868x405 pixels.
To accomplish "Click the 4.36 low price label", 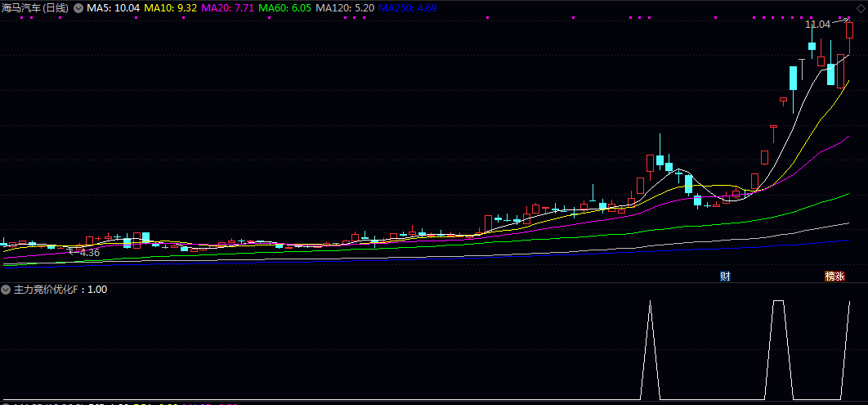I will click(x=88, y=253).
